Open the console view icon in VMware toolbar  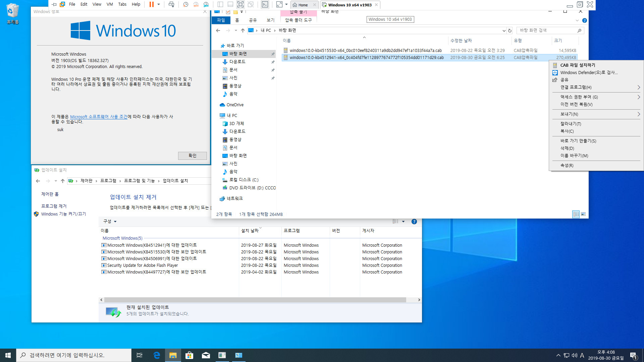(265, 4)
